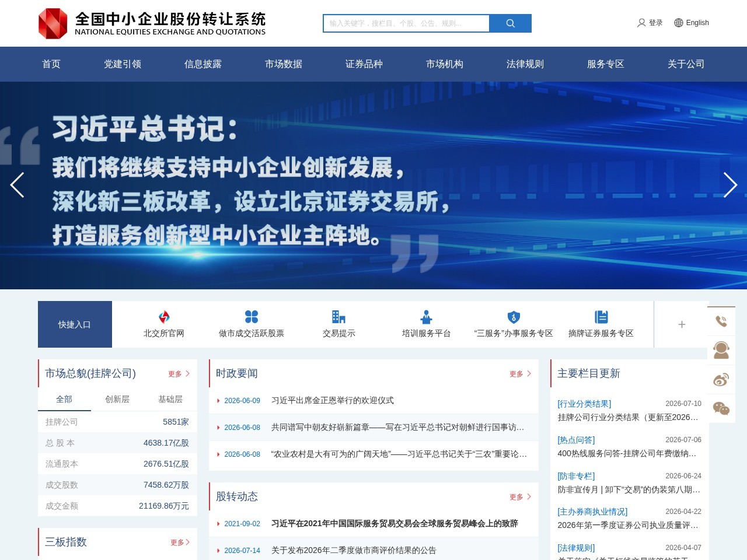This screenshot has width=747, height=560.
Task: Open news "农业农村是大有可为的广阔天地"
Action: click(399, 454)
